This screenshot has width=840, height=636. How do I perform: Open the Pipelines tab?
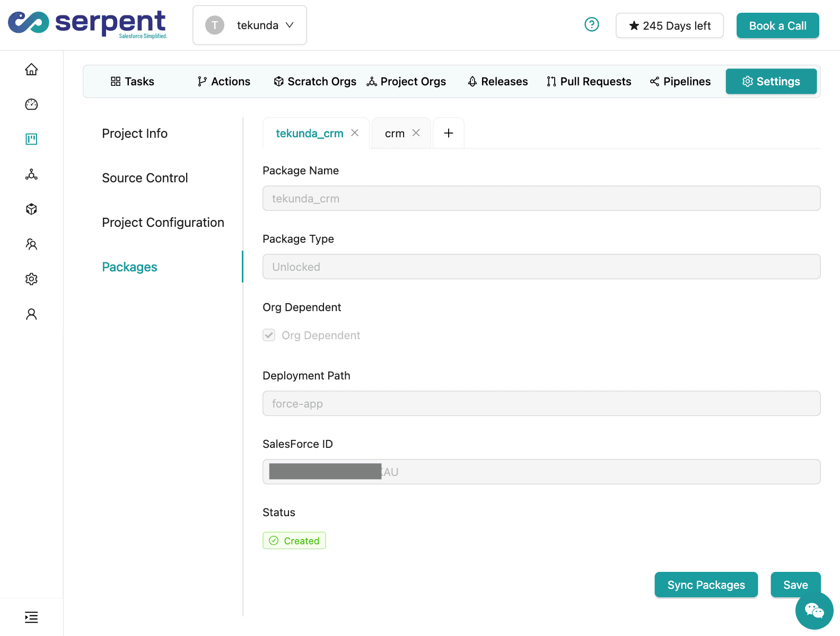(680, 82)
